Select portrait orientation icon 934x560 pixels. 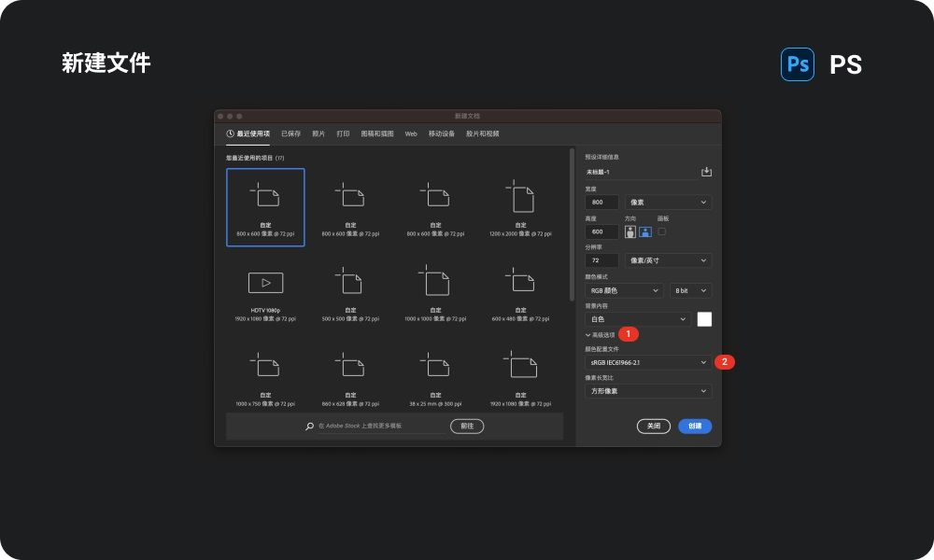pos(630,231)
